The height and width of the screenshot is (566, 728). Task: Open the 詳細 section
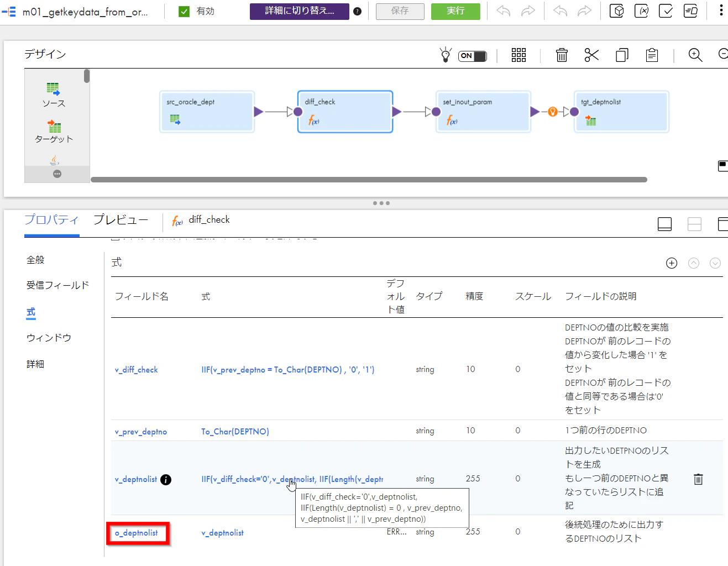coord(35,364)
